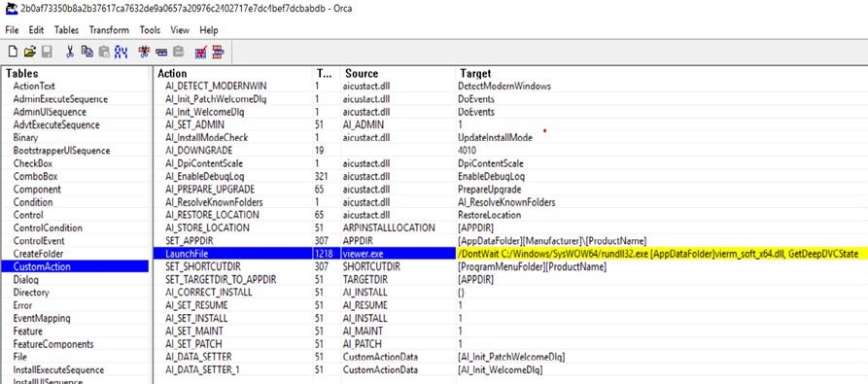Click the New file toolbar icon

click(x=13, y=52)
